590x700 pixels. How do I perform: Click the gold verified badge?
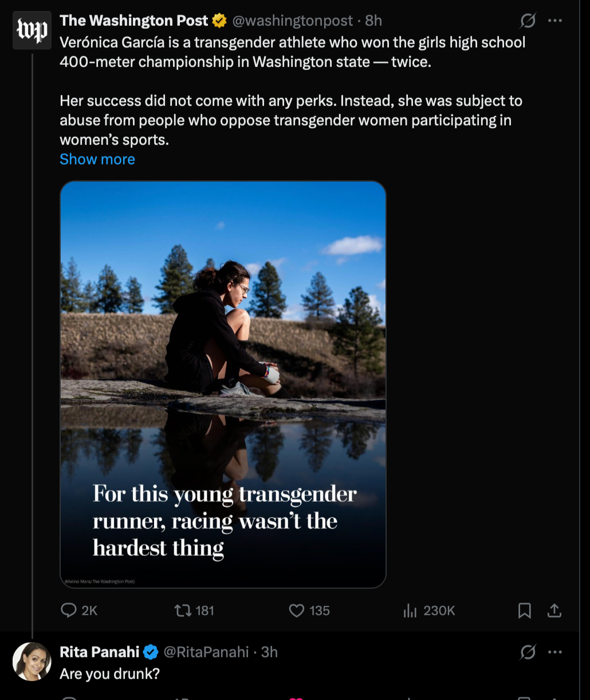click(219, 21)
